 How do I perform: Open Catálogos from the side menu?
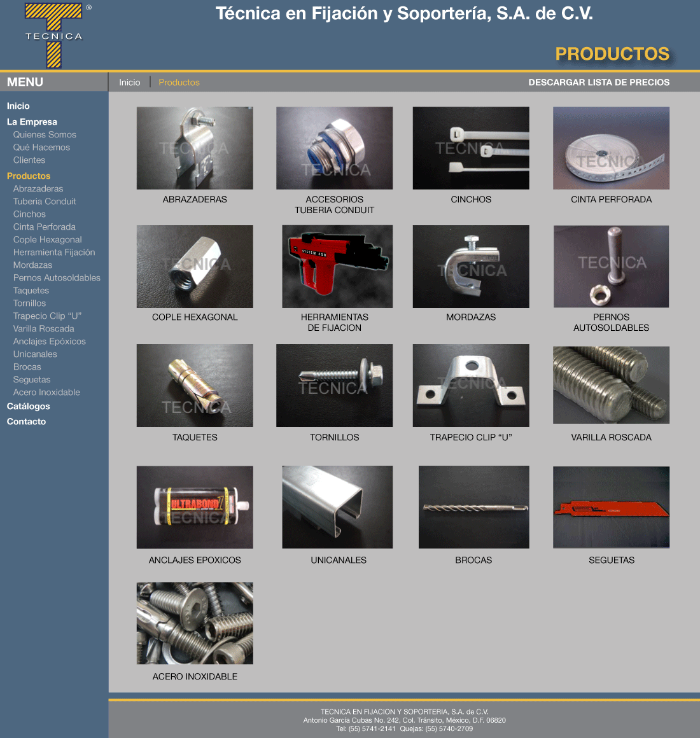click(x=28, y=406)
